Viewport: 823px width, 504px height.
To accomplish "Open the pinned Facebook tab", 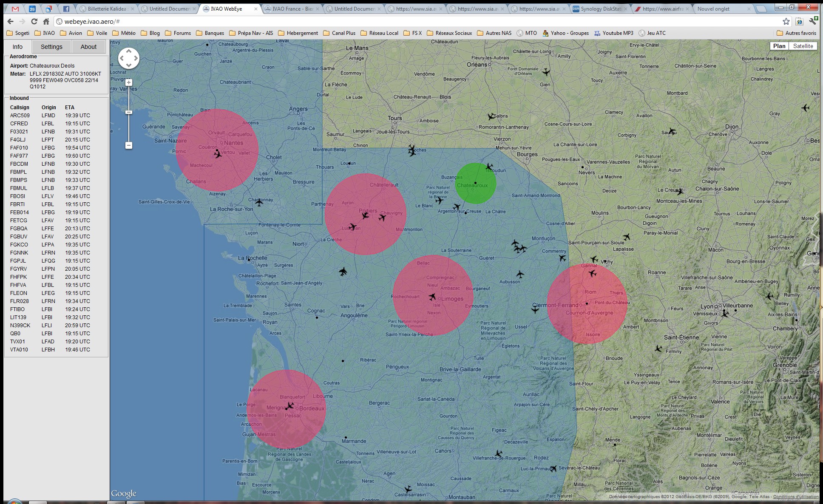I will click(x=66, y=8).
